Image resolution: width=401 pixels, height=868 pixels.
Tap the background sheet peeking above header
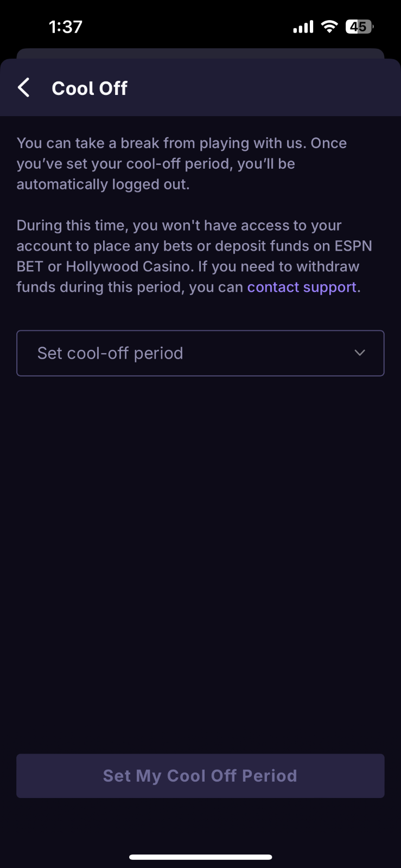coord(200,53)
